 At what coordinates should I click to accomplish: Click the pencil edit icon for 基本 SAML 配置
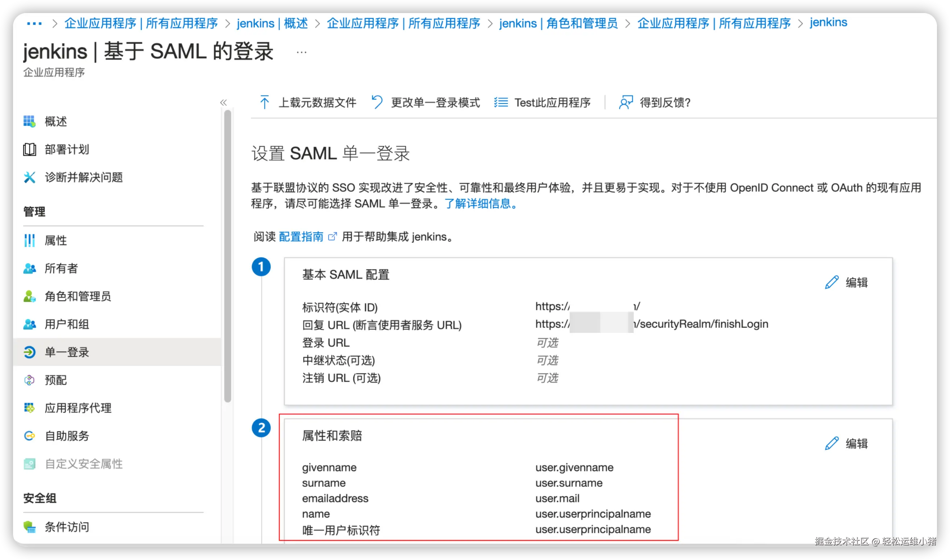click(x=832, y=282)
